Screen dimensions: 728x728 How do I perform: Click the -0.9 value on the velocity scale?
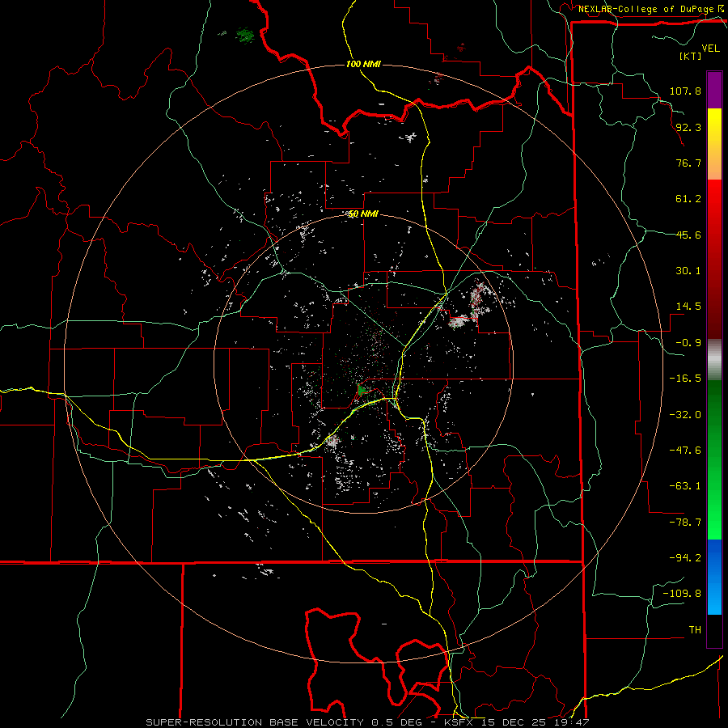(x=688, y=343)
